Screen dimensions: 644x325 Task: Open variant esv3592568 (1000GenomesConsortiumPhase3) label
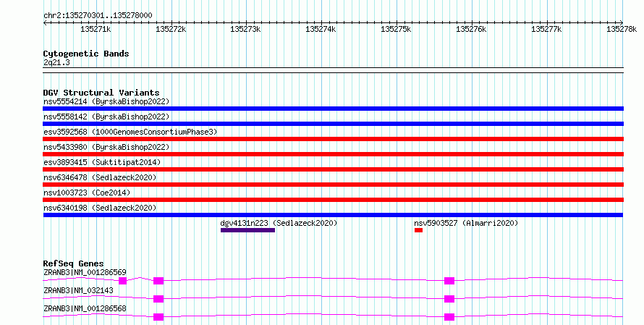click(x=130, y=132)
